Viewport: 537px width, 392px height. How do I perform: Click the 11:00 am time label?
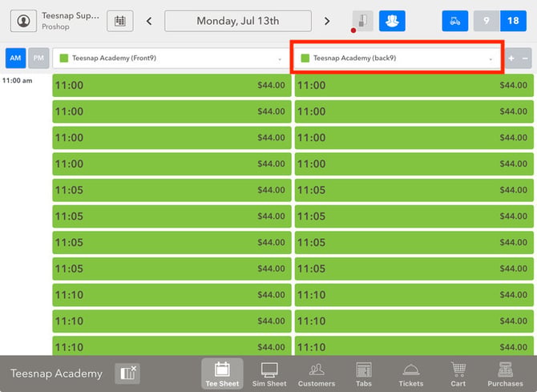[17, 80]
